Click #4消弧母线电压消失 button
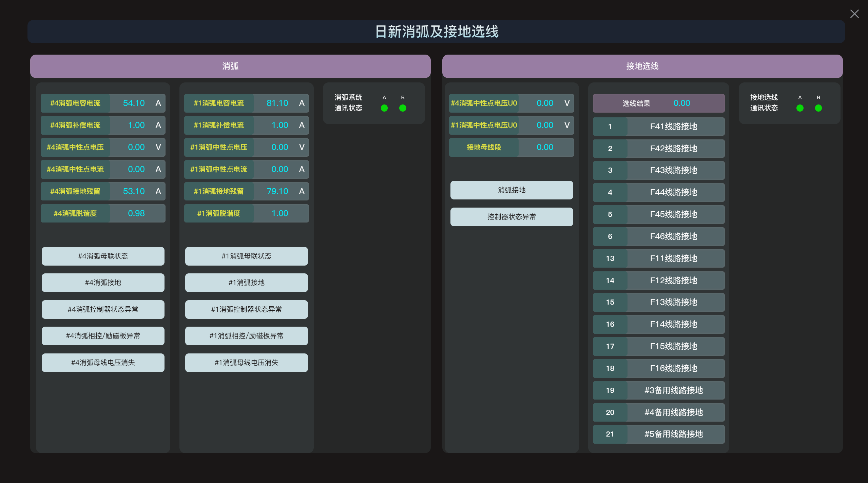 (103, 363)
